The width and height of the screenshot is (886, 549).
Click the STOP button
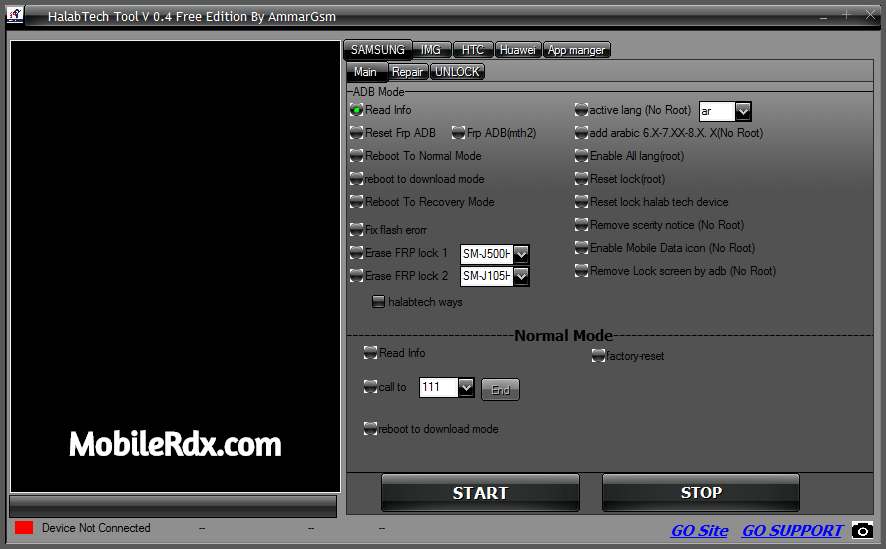[x=701, y=493]
